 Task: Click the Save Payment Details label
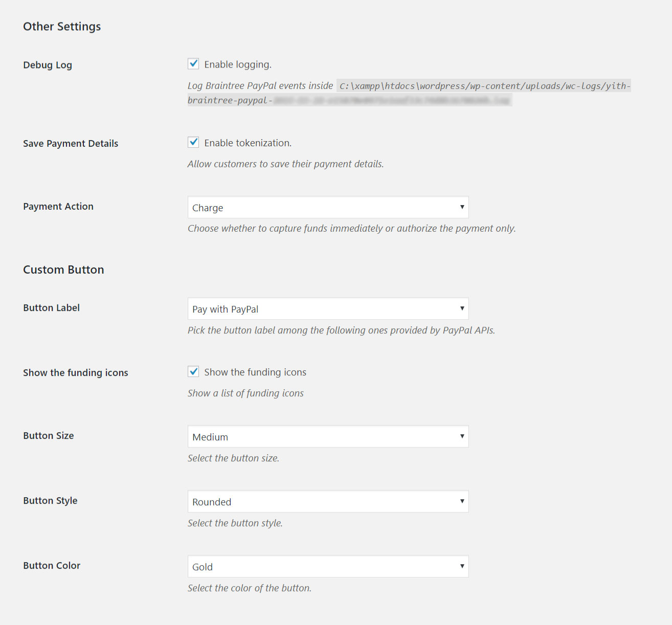pos(71,144)
